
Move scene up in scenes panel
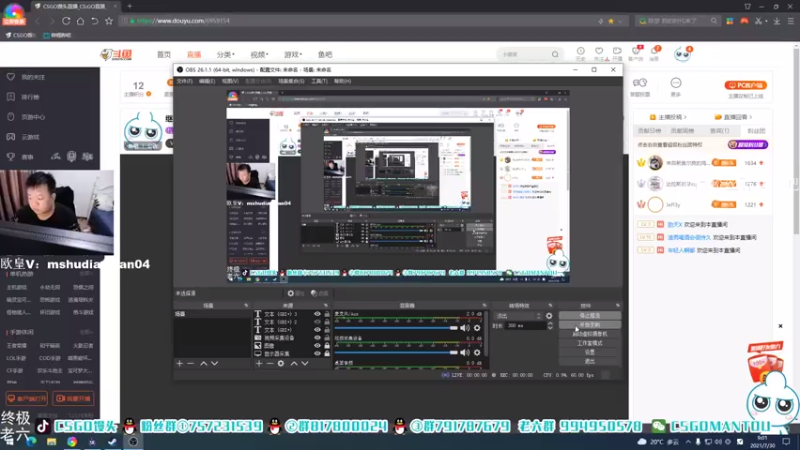[x=204, y=363]
